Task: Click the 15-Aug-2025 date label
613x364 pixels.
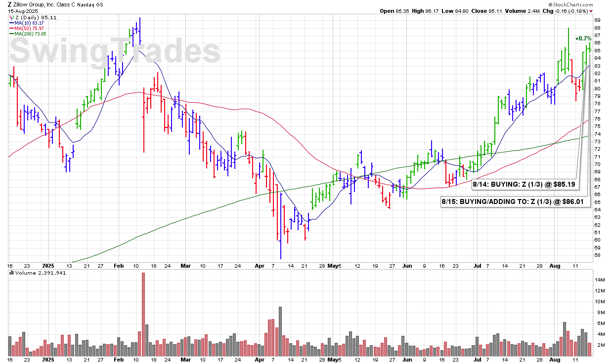Action: click(x=22, y=11)
